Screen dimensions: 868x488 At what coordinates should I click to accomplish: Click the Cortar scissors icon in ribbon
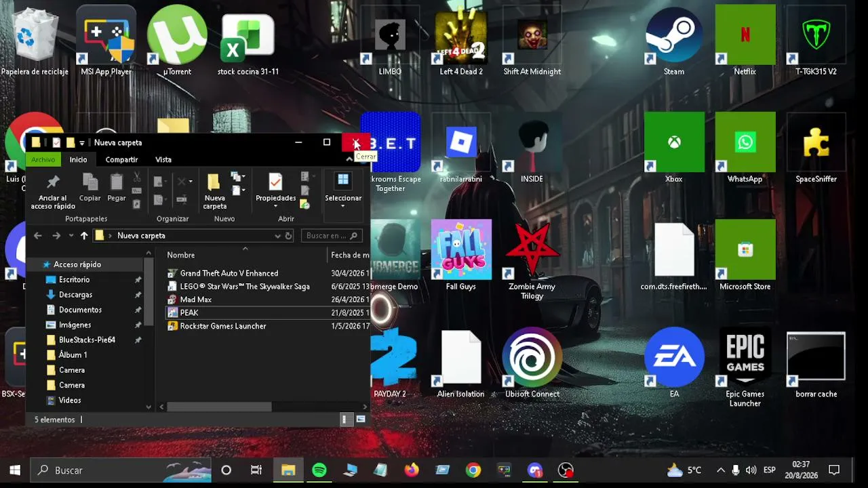tap(137, 177)
